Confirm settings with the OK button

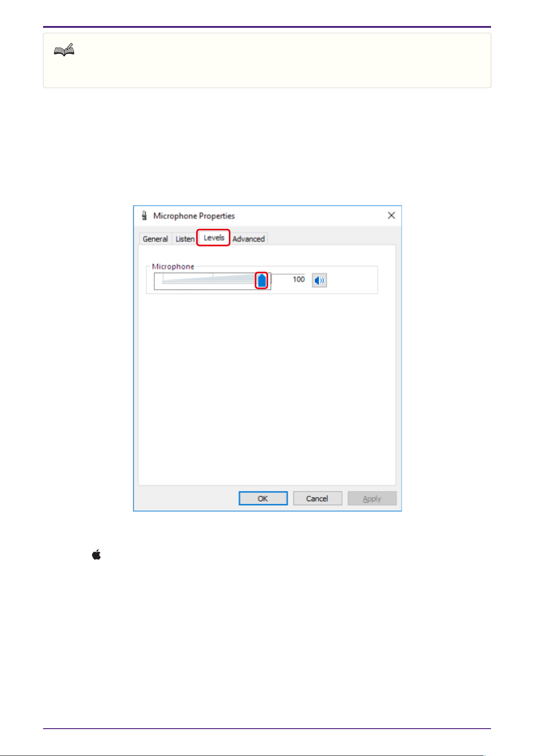click(x=263, y=498)
